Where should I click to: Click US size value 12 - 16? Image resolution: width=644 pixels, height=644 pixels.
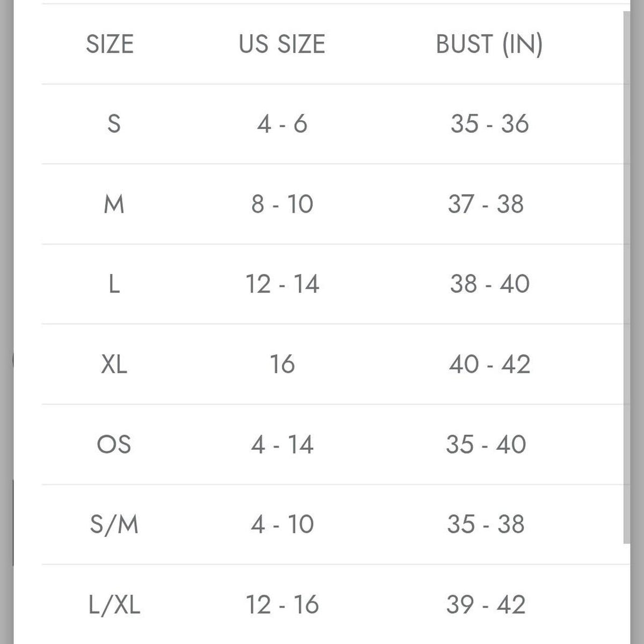coord(282,605)
